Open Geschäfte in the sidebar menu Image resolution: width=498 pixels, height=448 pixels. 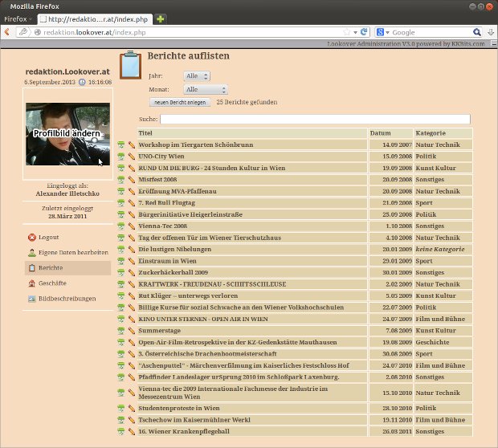[52, 283]
